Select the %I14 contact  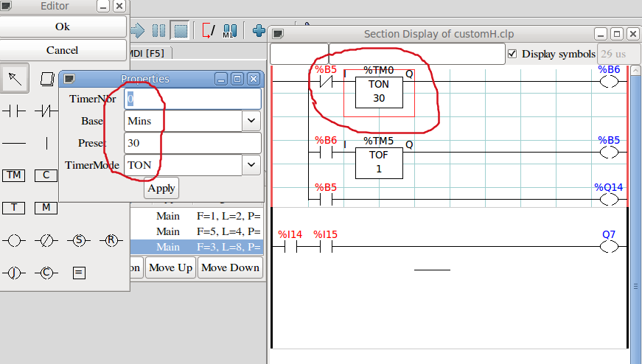[290, 247]
